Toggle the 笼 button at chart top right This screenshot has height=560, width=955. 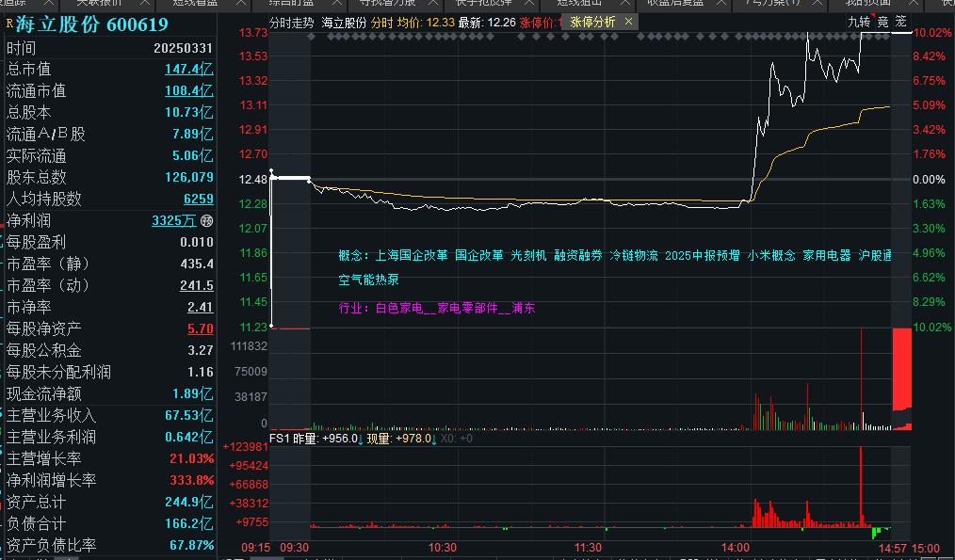tap(900, 23)
